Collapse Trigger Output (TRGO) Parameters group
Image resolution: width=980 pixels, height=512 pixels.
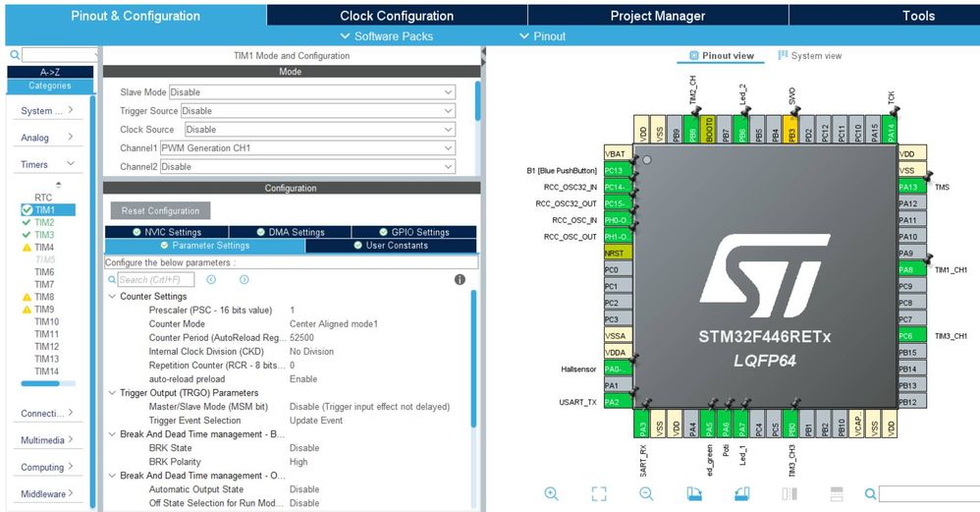pos(113,392)
